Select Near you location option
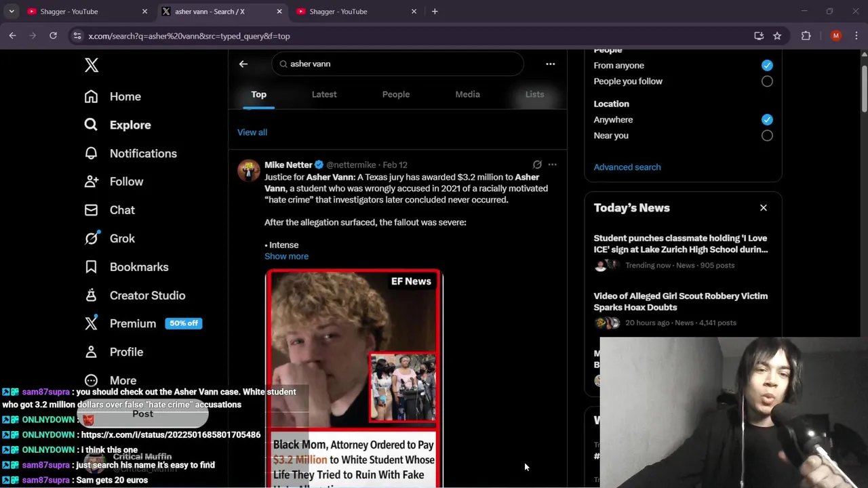This screenshot has width=868, height=488. point(767,136)
